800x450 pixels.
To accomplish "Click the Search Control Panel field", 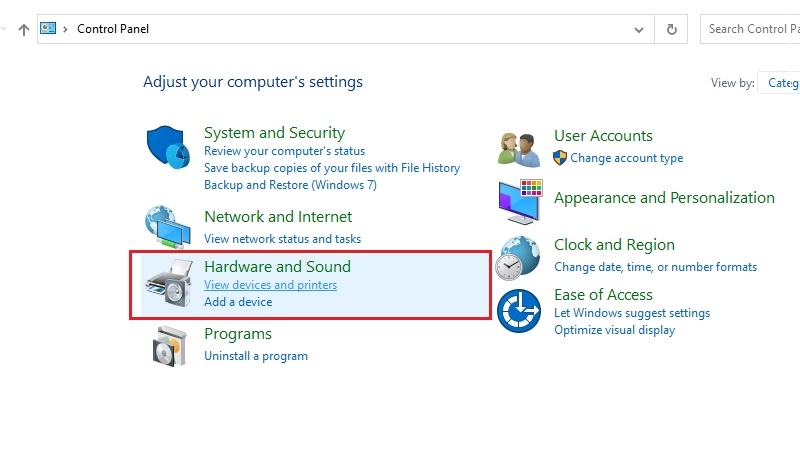I will (x=750, y=29).
